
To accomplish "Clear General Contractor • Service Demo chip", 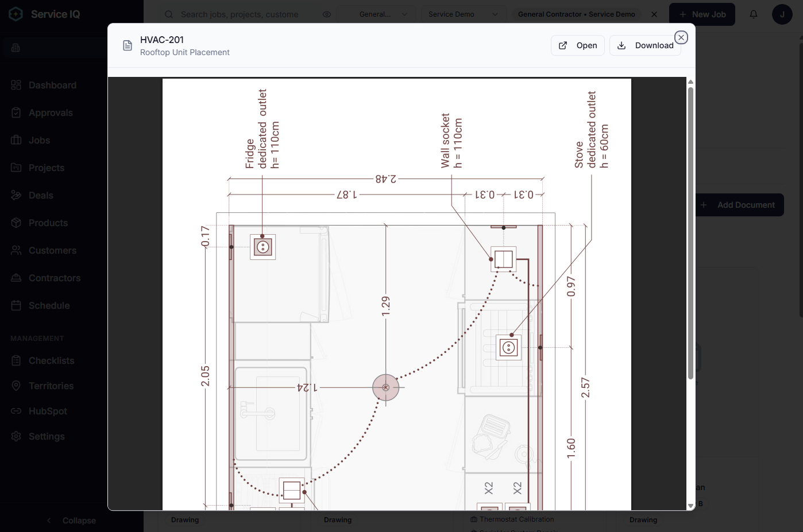I will coord(654,14).
